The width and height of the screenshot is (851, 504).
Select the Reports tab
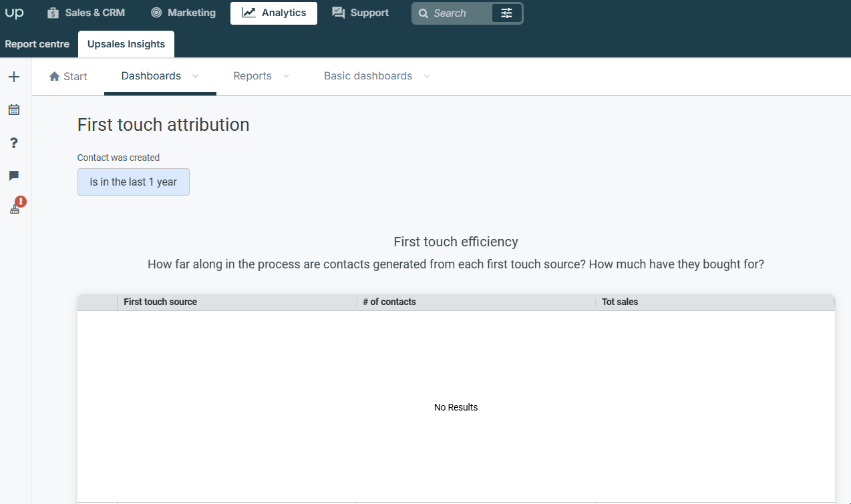252,76
